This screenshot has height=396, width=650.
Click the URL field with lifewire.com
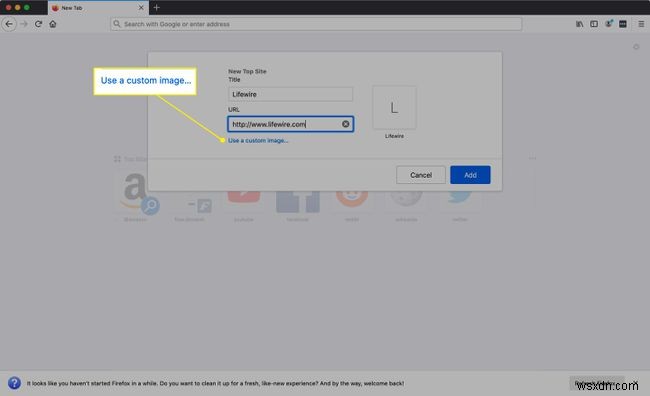tap(290, 124)
